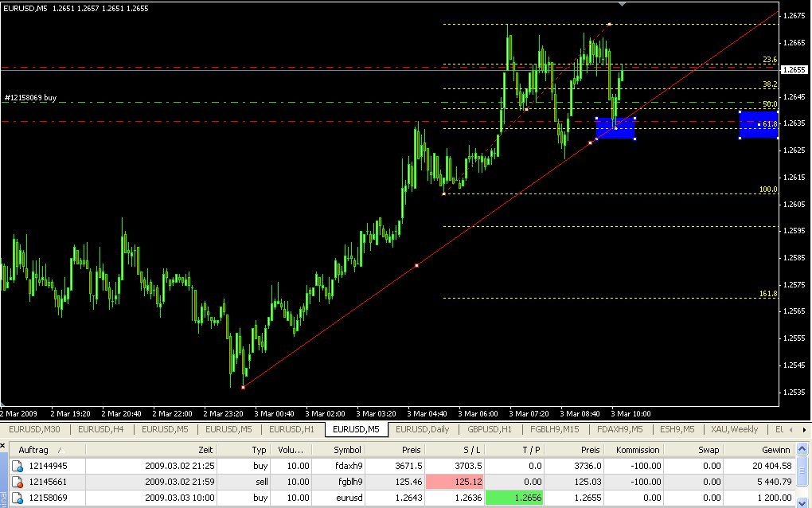Viewport: 812px width, 508px height.
Task: Close the terminal panel with X
Action: click(2, 445)
